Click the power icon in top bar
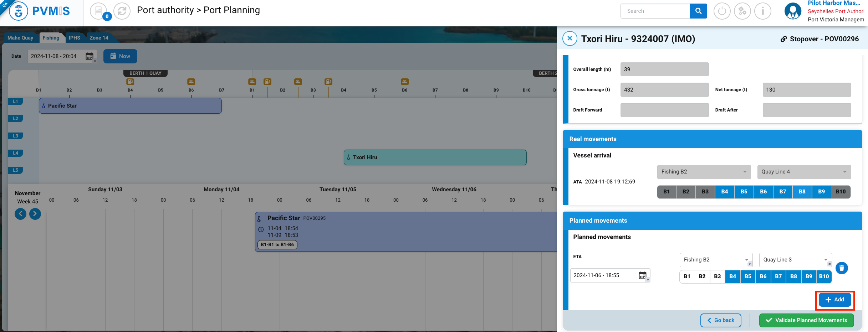 (x=722, y=11)
